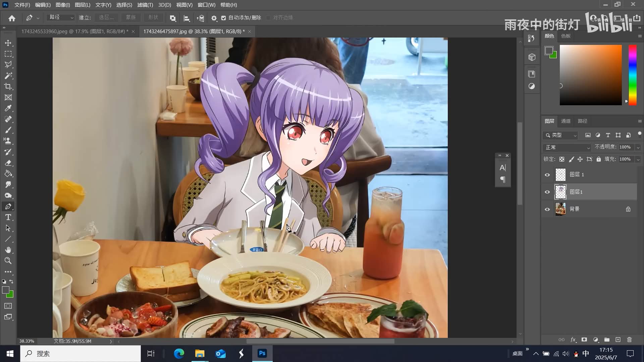Open the layer filter 类型 dropdown

(x=560, y=135)
